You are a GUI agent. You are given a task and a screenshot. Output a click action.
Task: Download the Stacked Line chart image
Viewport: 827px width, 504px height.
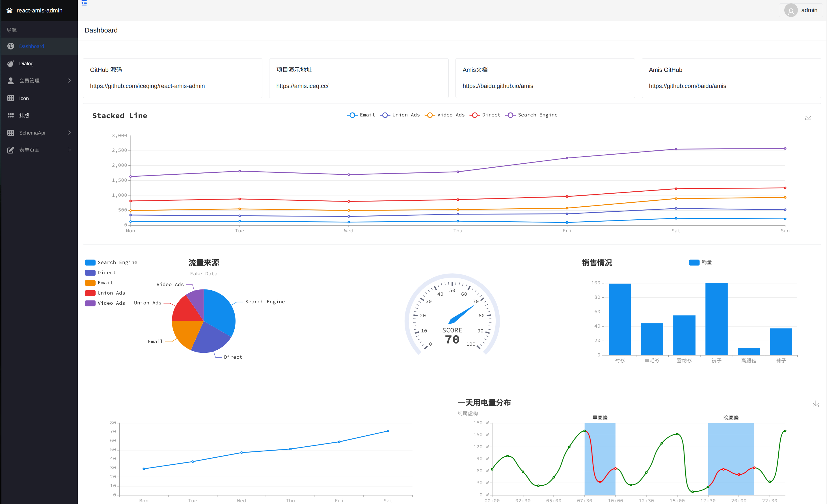808,117
